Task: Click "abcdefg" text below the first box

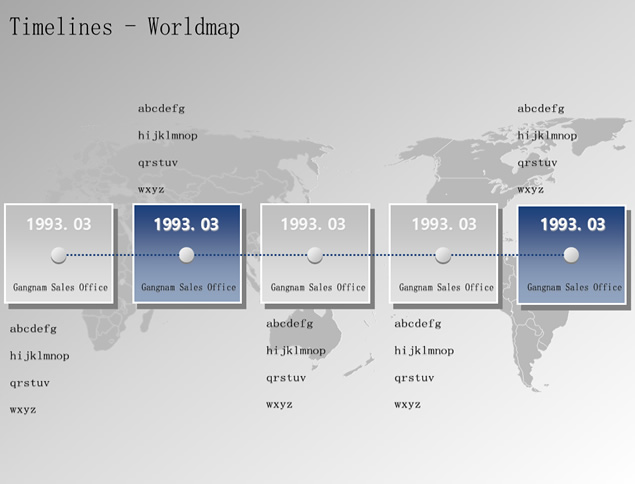Action: tap(33, 329)
